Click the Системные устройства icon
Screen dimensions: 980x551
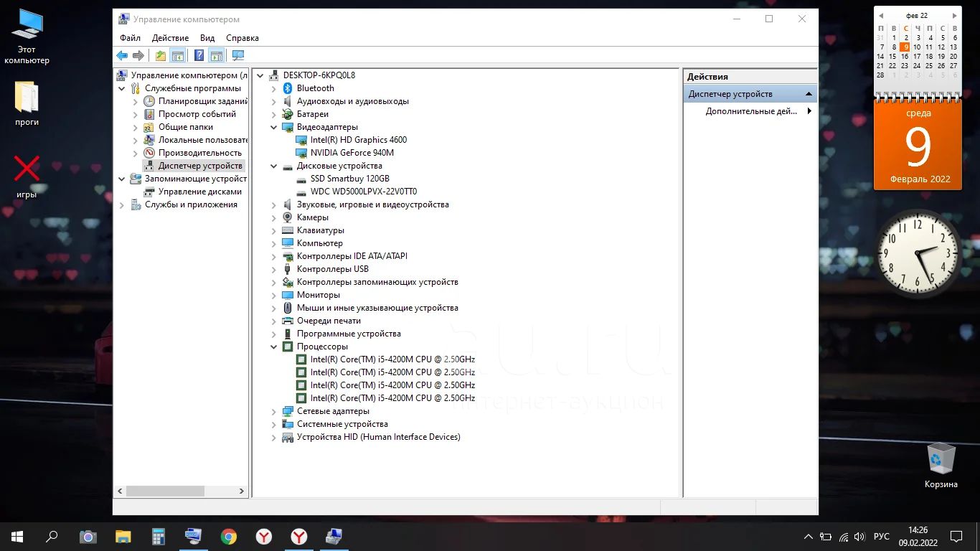point(288,424)
